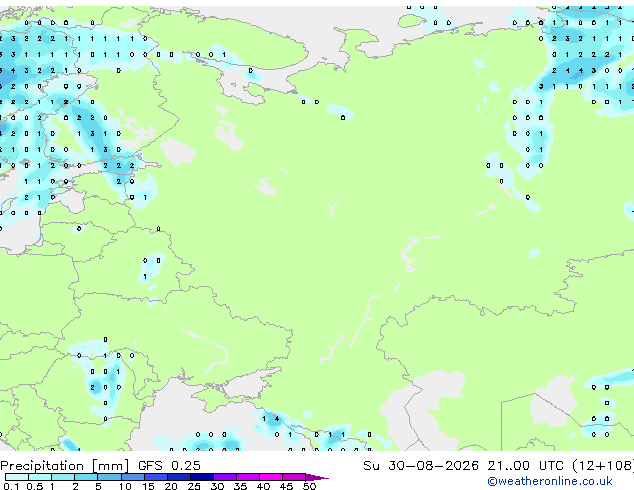Pick the purple 30–35 legend swatch
This screenshot has height=490, width=634.
tap(225, 477)
